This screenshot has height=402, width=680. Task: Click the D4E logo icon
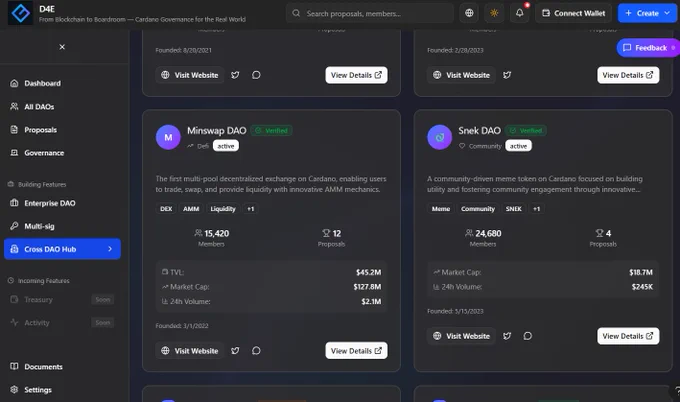click(20, 13)
